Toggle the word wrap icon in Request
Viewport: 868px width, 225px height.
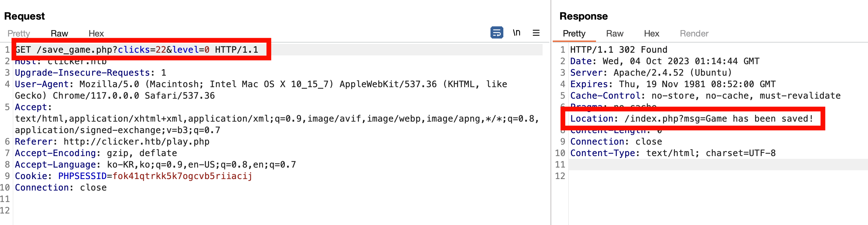pyautogui.click(x=497, y=33)
